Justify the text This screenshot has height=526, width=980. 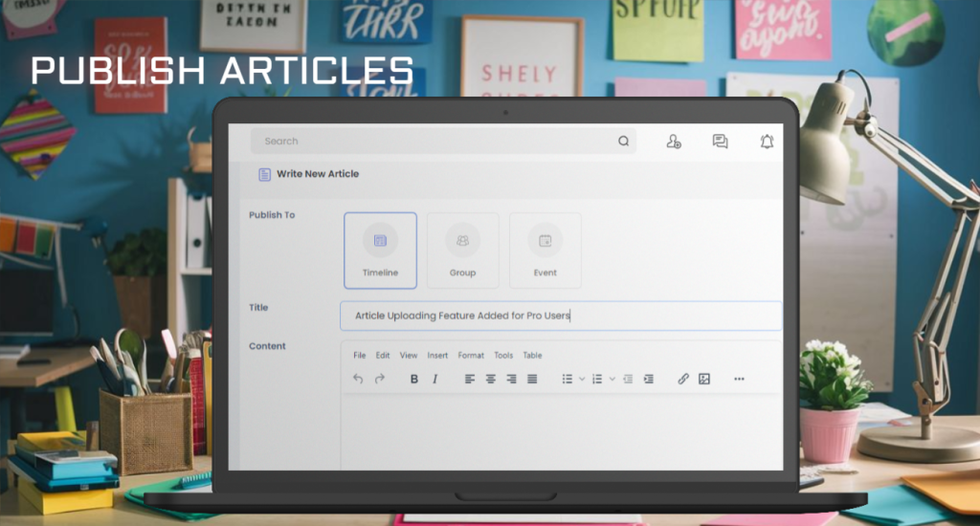(532, 379)
